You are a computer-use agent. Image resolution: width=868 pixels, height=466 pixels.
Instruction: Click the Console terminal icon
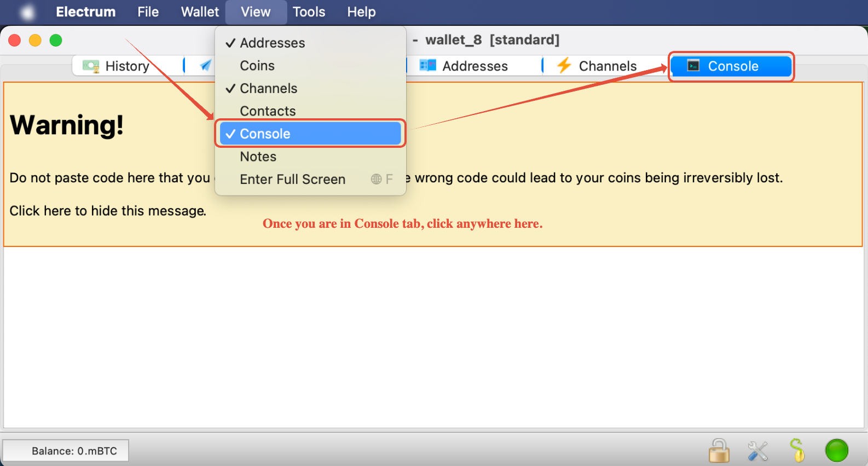click(x=693, y=66)
